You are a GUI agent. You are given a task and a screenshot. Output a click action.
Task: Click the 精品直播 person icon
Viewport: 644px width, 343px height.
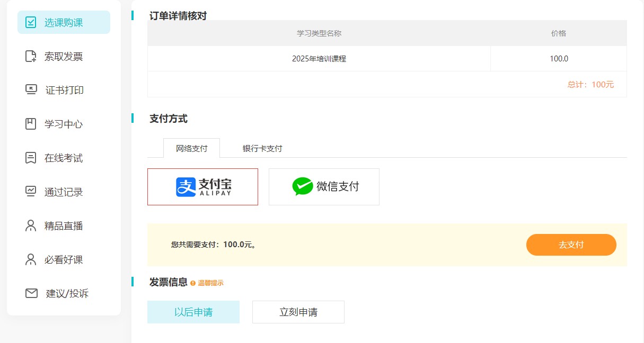click(x=31, y=225)
